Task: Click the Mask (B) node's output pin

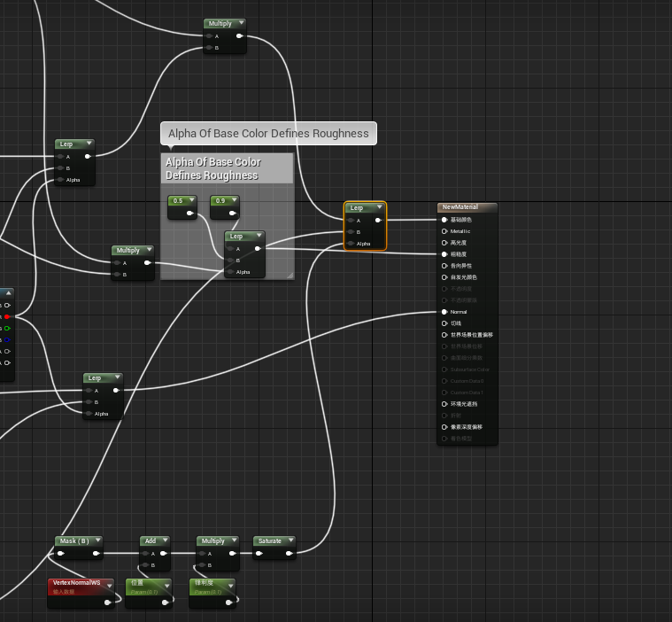Action: 96,554
